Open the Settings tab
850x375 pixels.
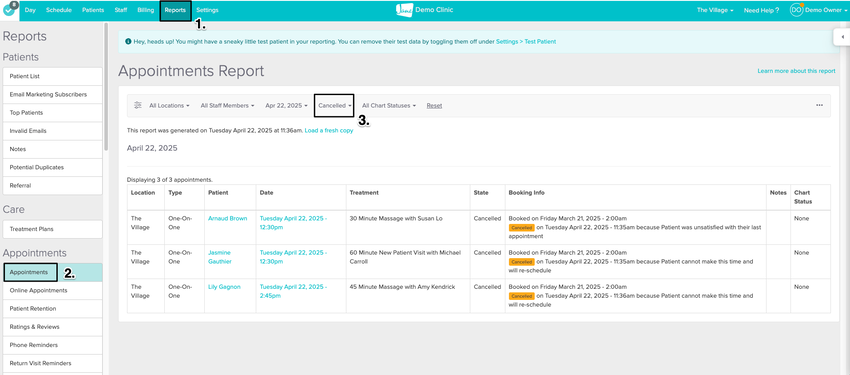click(x=208, y=10)
